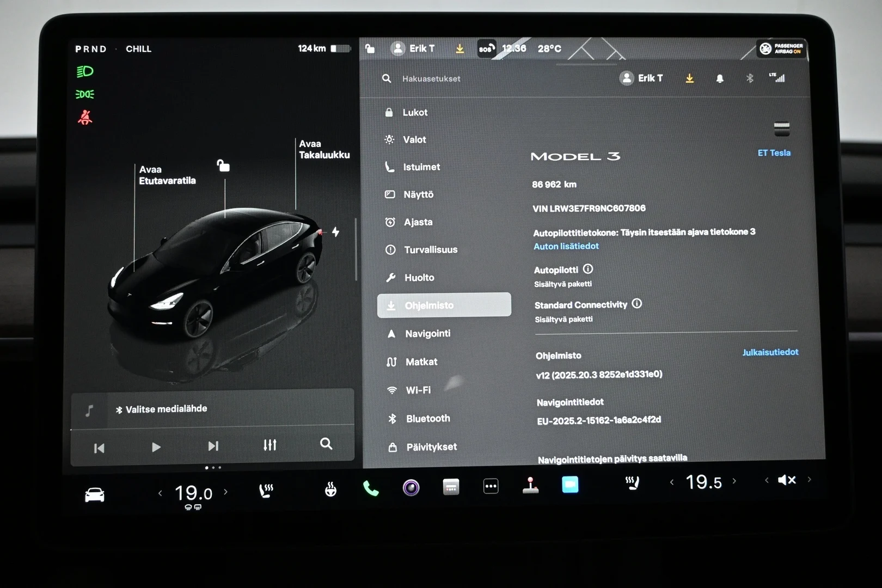Open the blue Theater app icon
The image size is (882, 588).
[570, 484]
